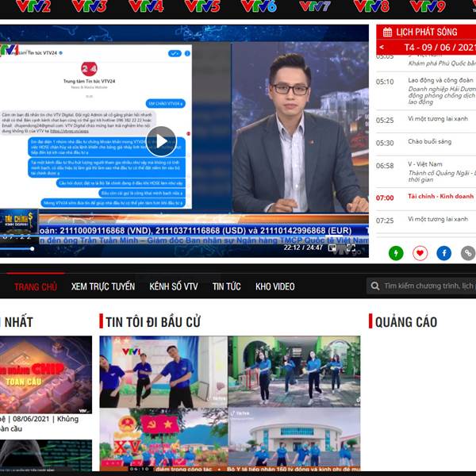The height and width of the screenshot is (476, 476).
Task: Click the picture-in-picture icon in player
Action: point(332,248)
